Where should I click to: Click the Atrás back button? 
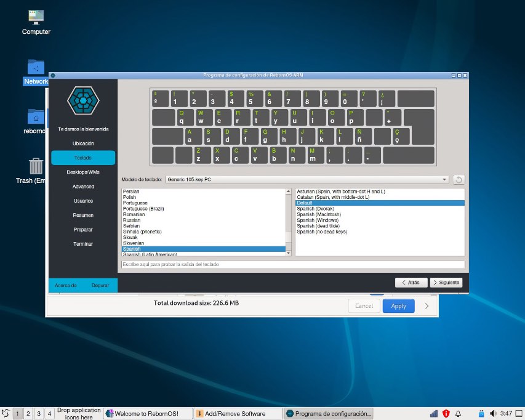pos(411,283)
